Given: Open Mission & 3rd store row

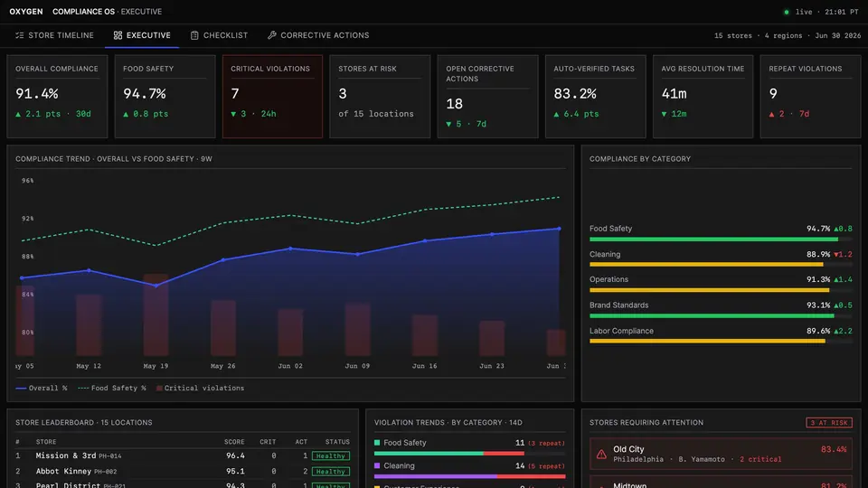Looking at the screenshot, I should pyautogui.click(x=183, y=455).
